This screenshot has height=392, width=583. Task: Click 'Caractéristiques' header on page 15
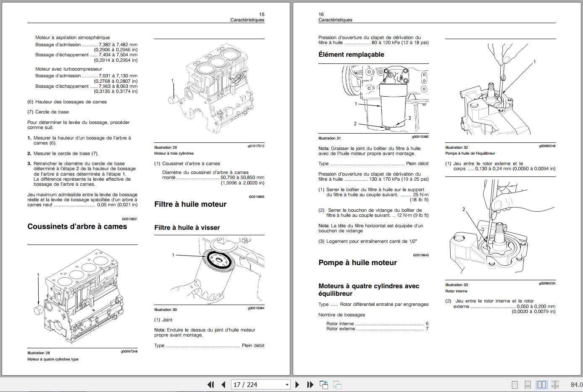[247, 20]
